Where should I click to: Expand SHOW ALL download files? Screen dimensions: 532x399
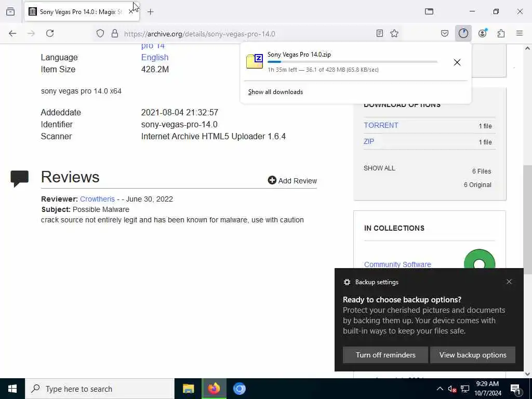coord(379,168)
